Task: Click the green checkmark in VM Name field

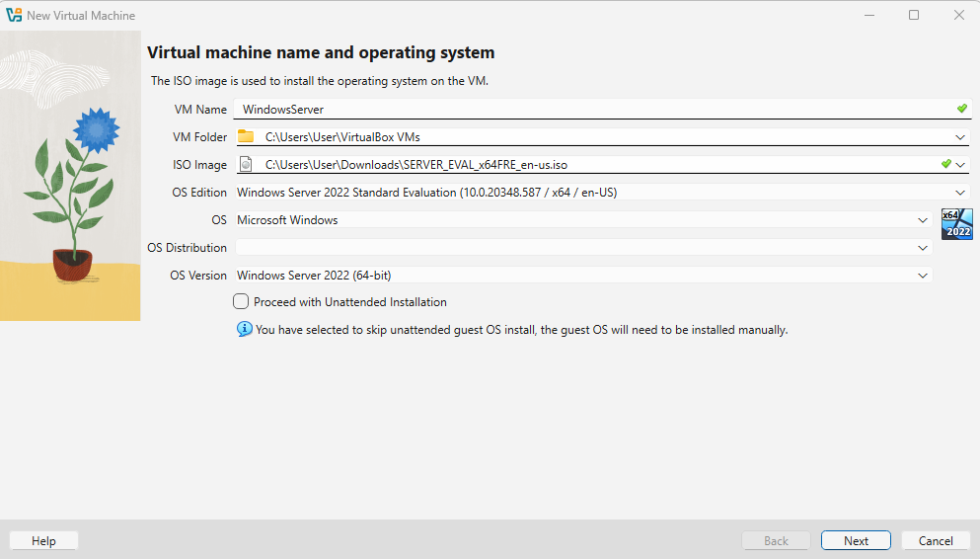Action: click(962, 109)
